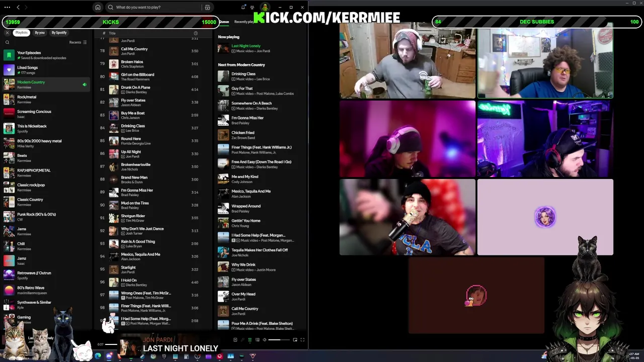
Task: Select Why We Drink in the queue
Action: pyautogui.click(x=261, y=267)
